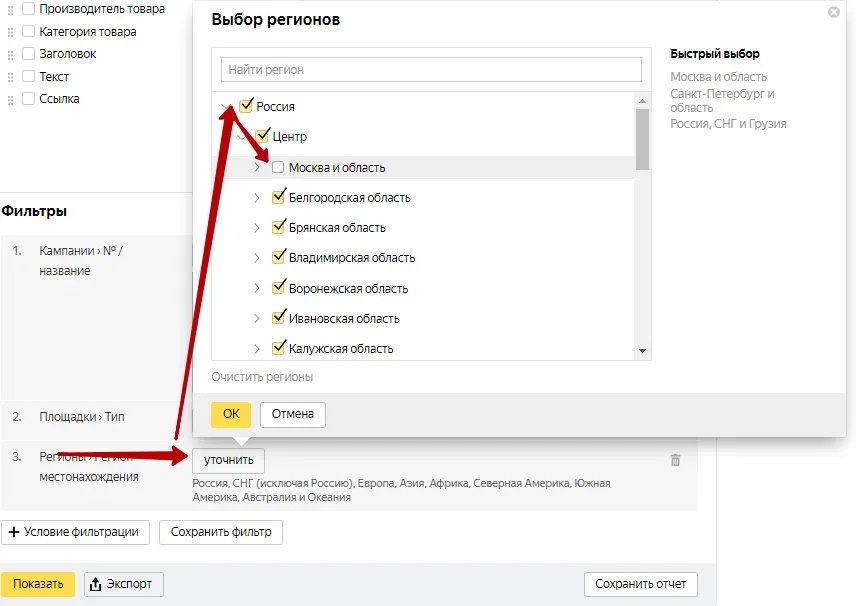Viewport: 856px width, 606px height.
Task: Confirm region selection with OK
Action: point(231,414)
